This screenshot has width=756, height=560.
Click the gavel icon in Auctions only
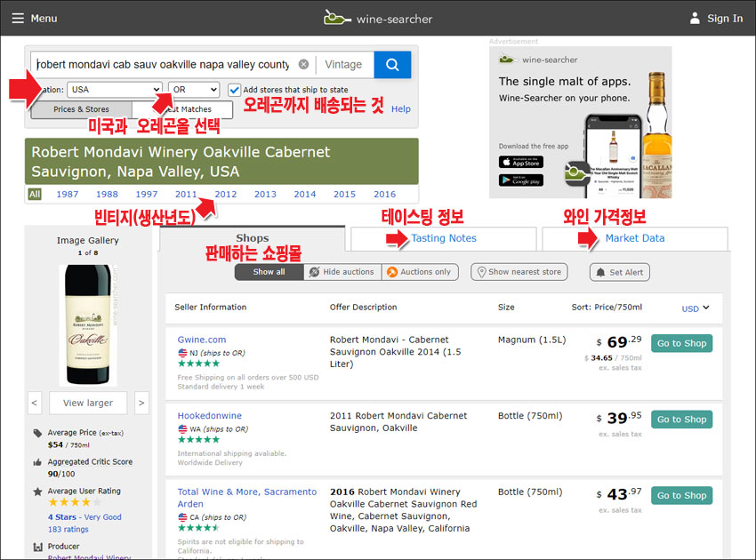click(392, 272)
